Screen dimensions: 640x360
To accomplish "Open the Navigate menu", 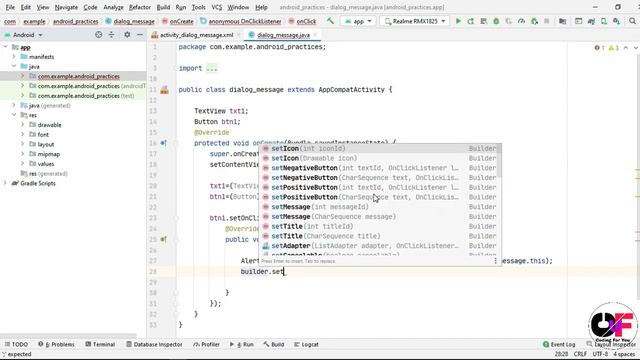I will point(66,7).
